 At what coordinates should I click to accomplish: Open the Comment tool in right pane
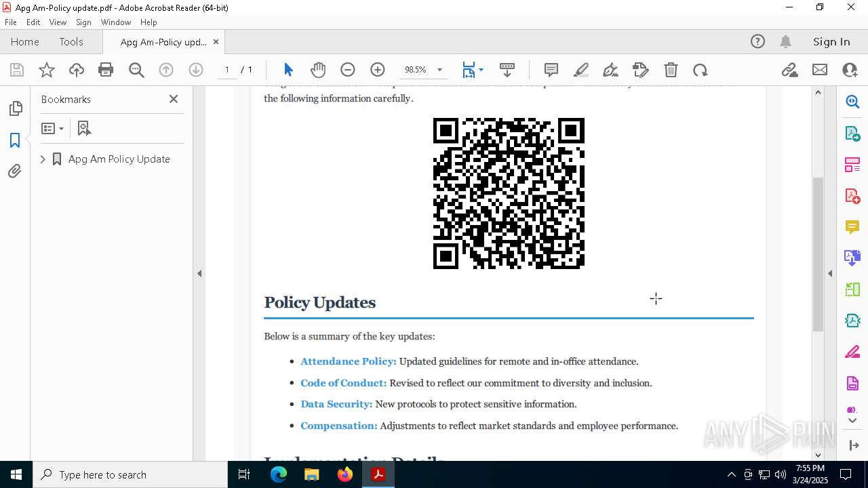pos(852,227)
